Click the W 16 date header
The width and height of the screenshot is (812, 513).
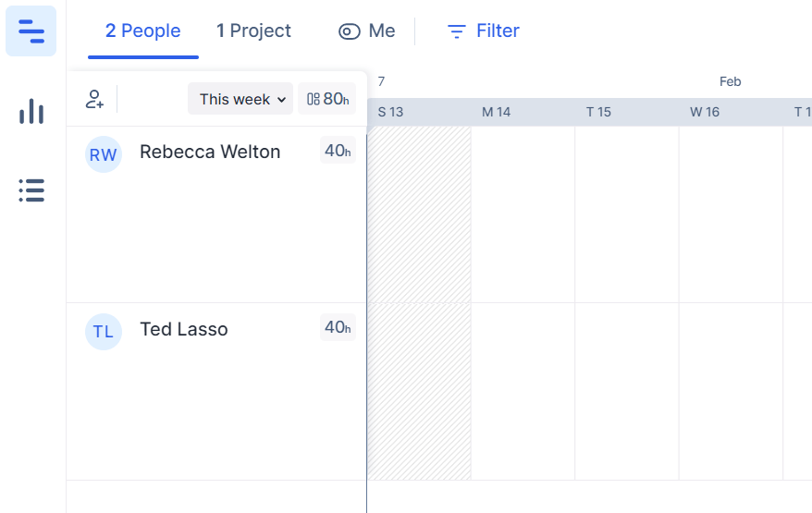(x=705, y=112)
